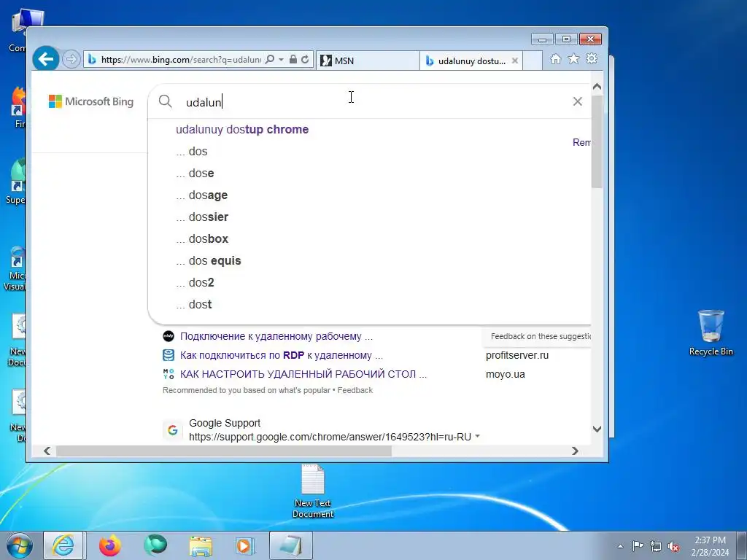Open a new blank tab
The width and height of the screenshot is (747, 560).
click(x=533, y=61)
